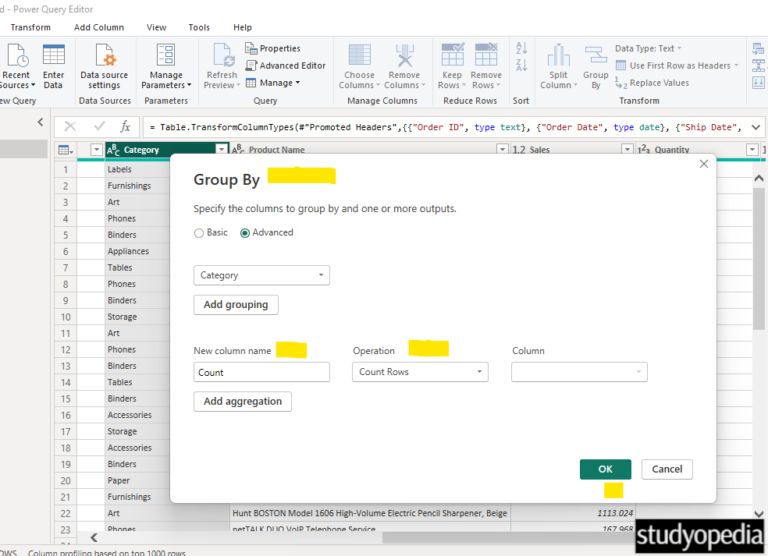This screenshot has height=556, width=768.
Task: Click Use First Row as Headers
Action: (x=677, y=66)
